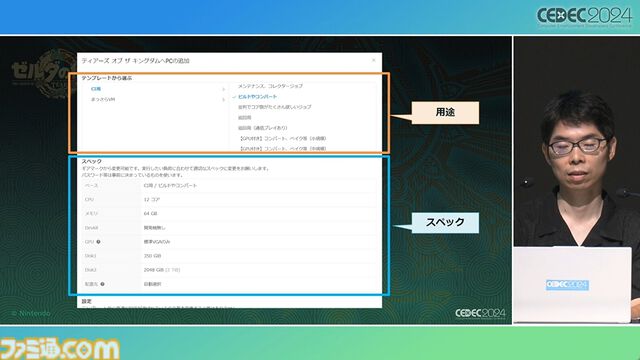Choose メンテナンス、コレクタージョブ template

coord(270,86)
